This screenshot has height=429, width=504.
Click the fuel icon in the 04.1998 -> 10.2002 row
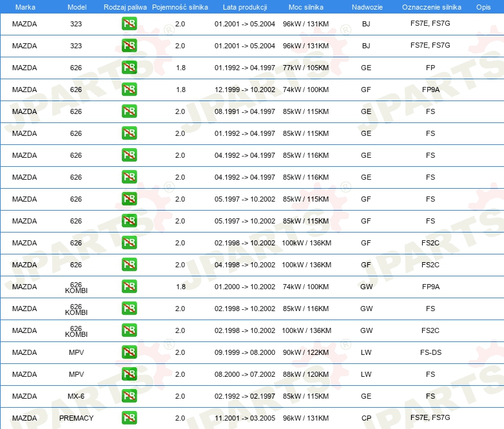pos(129,265)
